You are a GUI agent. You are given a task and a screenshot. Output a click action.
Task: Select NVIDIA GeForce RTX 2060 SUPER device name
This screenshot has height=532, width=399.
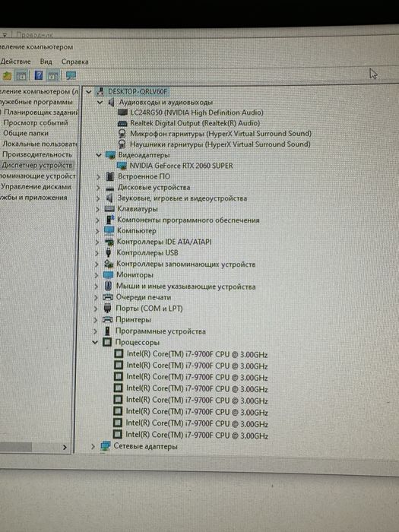[x=181, y=166]
